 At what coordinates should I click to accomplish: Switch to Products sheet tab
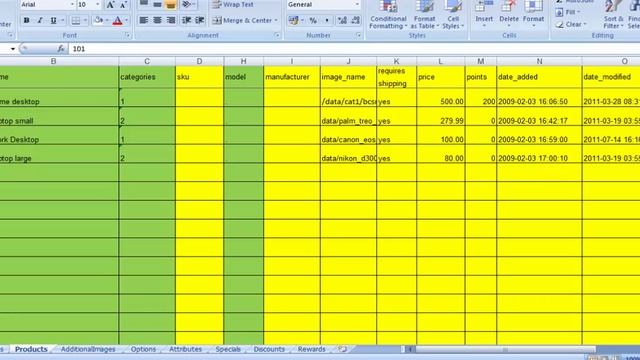tap(31, 349)
